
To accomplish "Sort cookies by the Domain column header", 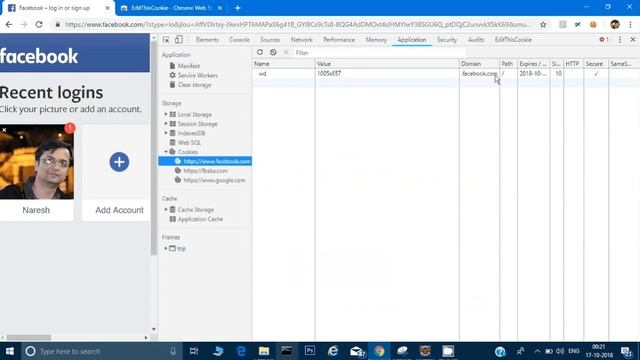I will (x=479, y=64).
